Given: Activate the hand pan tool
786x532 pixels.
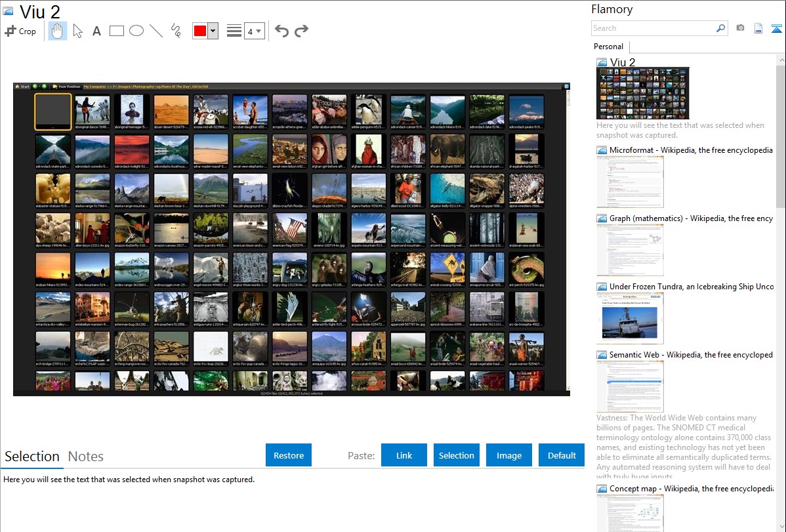Looking at the screenshot, I should 58,31.
